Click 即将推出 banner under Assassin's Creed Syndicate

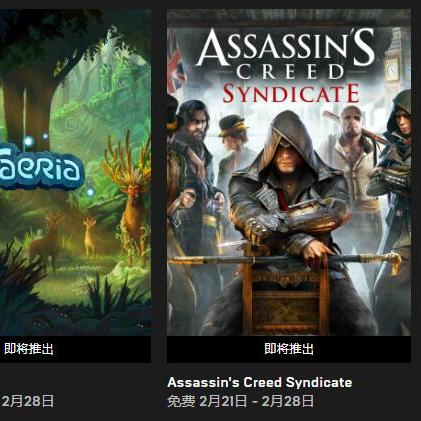point(289,349)
